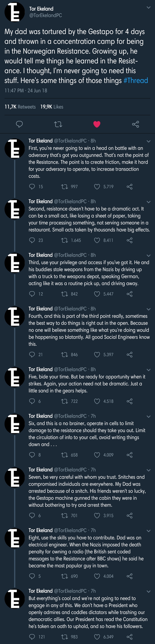Share the "Six" tweet about cells
Image resolution: width=155 pixels, height=644 pixels.
click(129, 455)
